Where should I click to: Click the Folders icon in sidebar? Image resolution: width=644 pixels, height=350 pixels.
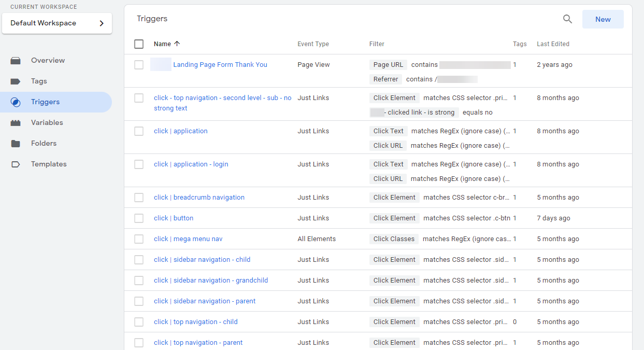[16, 144]
